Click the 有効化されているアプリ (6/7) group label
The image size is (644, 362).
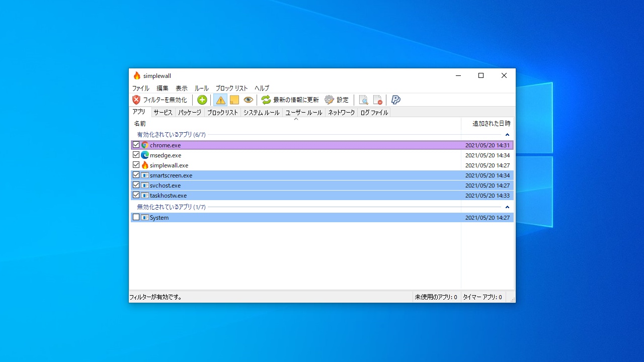coord(172,135)
